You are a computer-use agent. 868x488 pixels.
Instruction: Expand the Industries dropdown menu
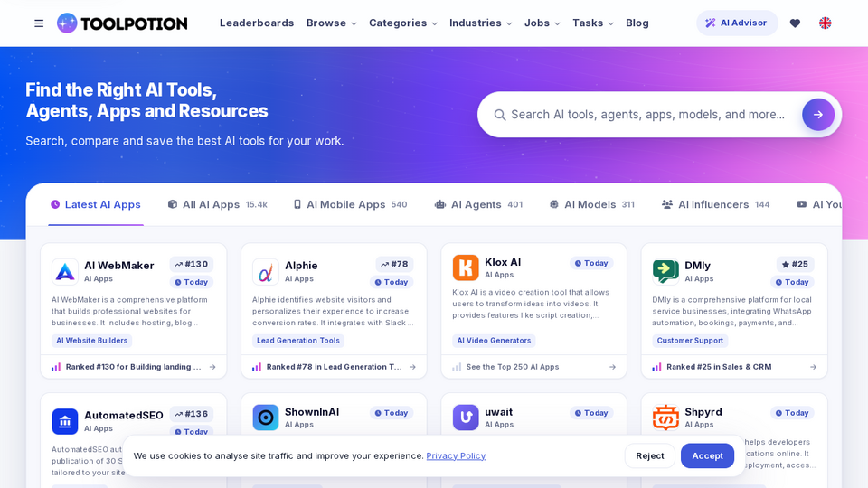(480, 23)
